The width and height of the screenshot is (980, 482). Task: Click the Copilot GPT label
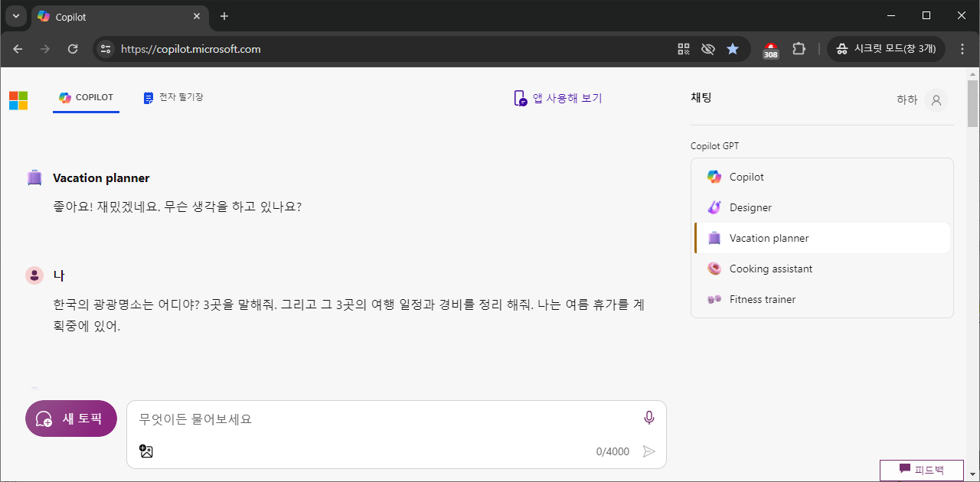tap(715, 146)
